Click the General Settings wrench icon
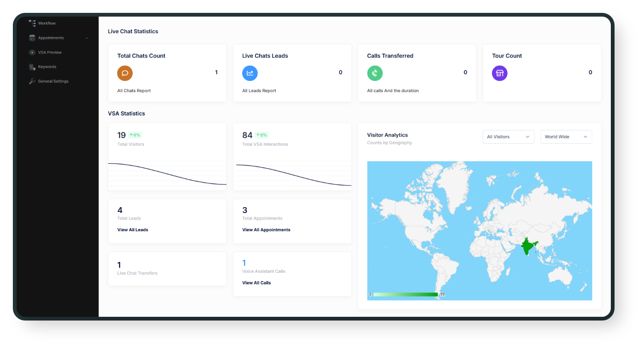Image resolution: width=644 pixels, height=350 pixels. [32, 81]
